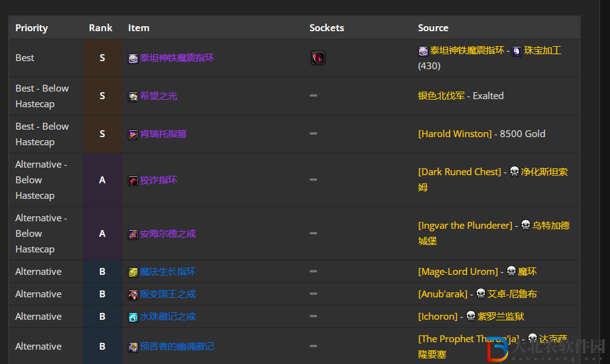Open the 珠宝加工 source link
610x364 pixels.
coord(543,50)
